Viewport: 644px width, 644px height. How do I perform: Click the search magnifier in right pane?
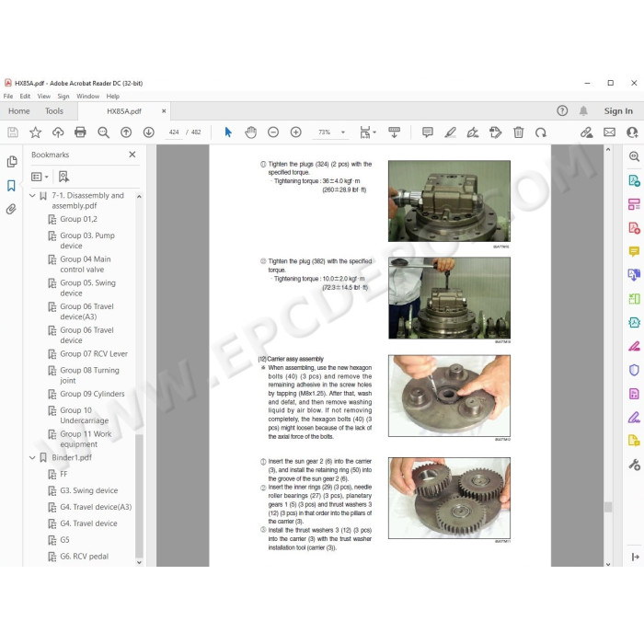[634, 156]
